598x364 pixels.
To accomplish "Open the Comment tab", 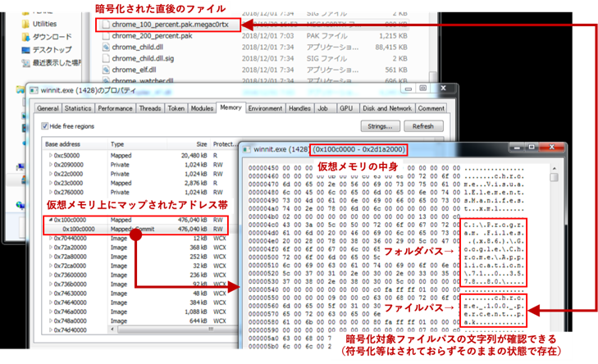I will [x=431, y=109].
